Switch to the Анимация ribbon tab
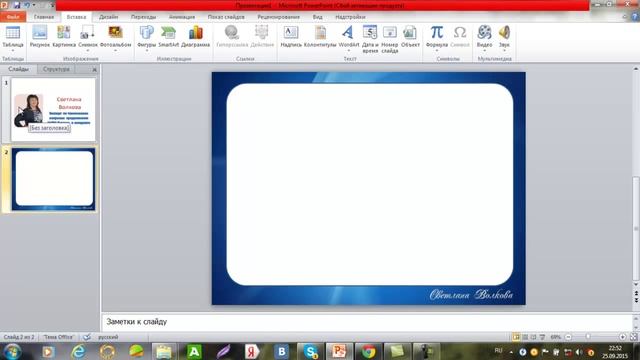640x360 pixels. 182,17
